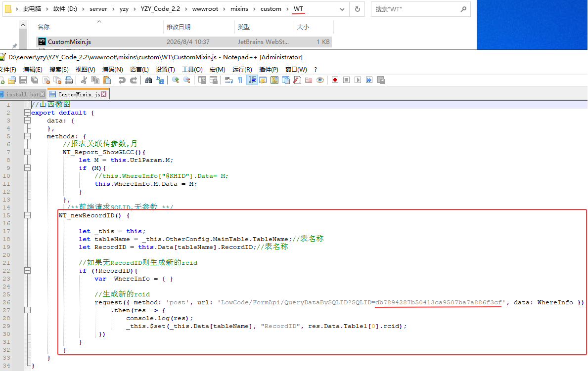This screenshot has width=588, height=371.
Task: Toggle show all characters (pilcrow icon)
Action: (x=240, y=80)
